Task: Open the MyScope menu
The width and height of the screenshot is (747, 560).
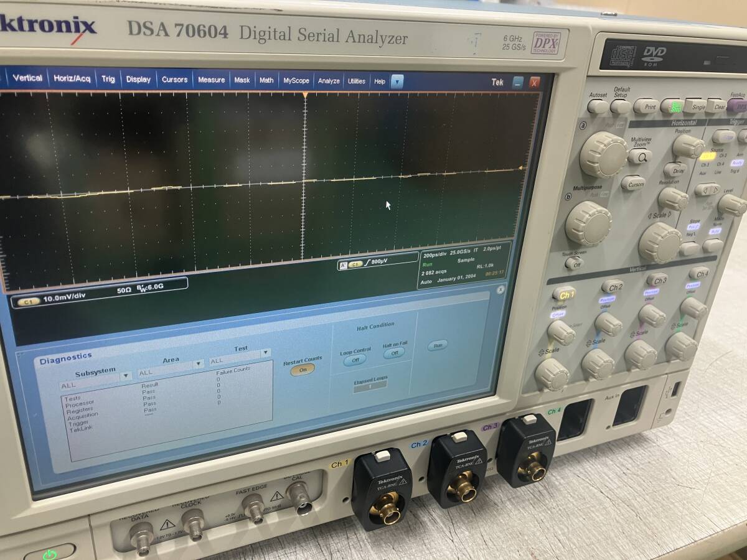Action: [x=296, y=81]
